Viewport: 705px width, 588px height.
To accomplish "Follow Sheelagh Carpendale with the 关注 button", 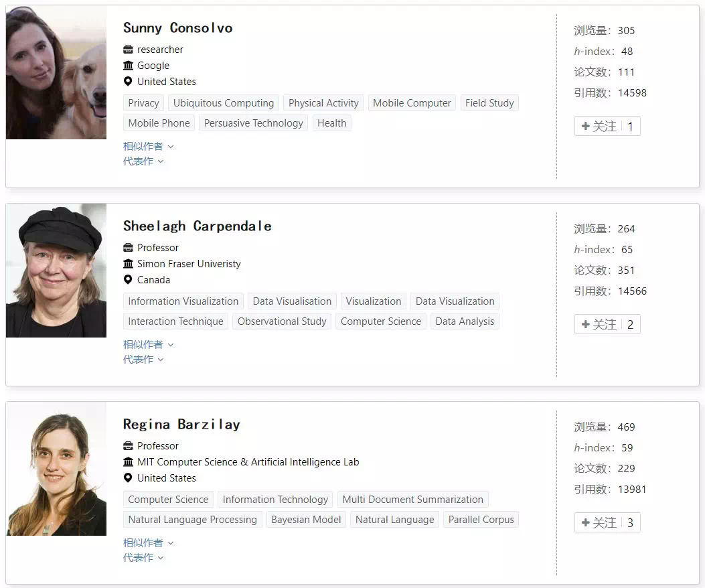I will point(607,324).
